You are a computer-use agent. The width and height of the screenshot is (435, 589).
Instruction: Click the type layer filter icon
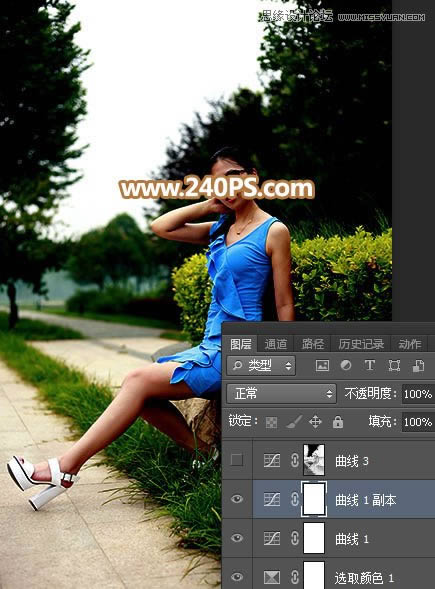coord(370,365)
